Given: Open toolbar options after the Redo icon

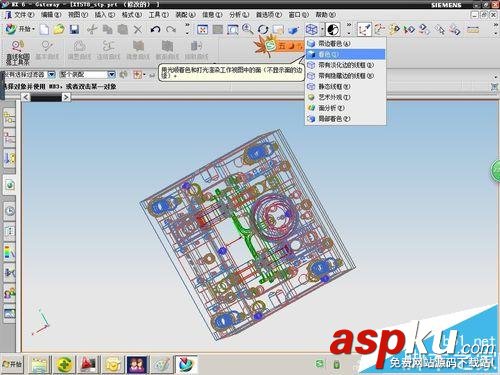Looking at the screenshot, I should 187,29.
